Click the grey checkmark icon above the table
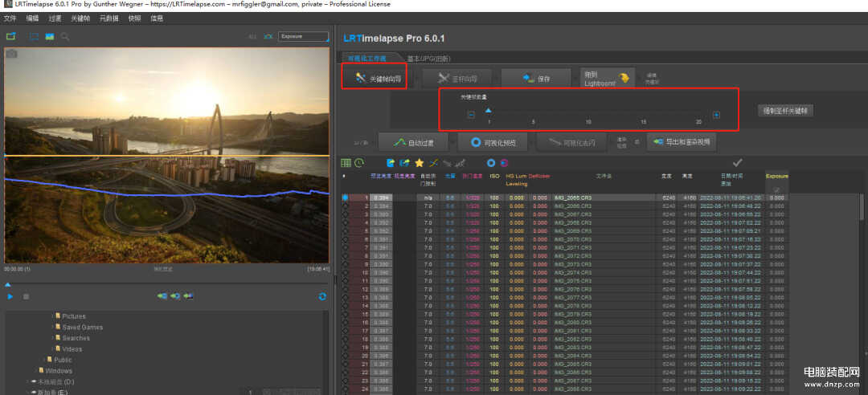The image size is (868, 395). [x=737, y=163]
